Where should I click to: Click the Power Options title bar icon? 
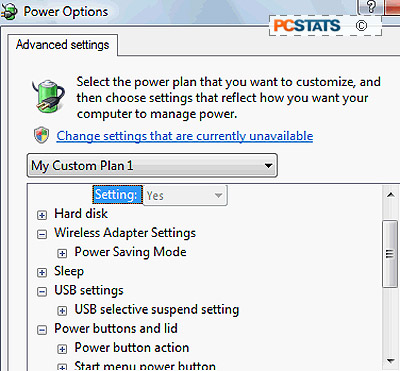(9, 13)
